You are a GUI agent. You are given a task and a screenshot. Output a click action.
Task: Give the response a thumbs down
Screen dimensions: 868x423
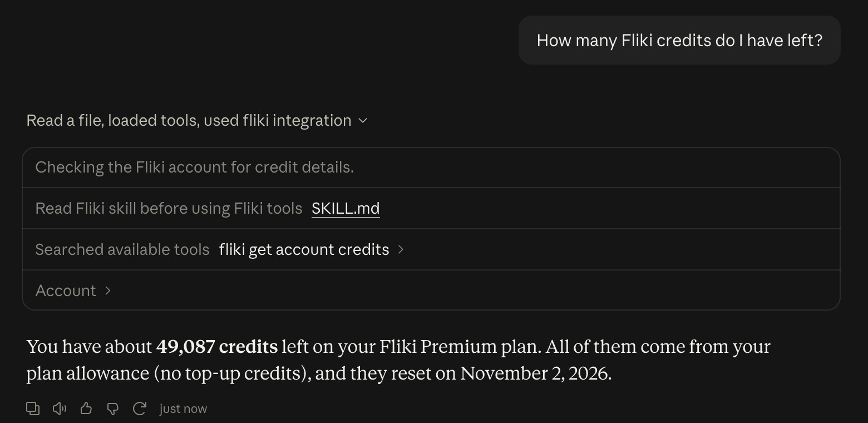[x=112, y=409]
